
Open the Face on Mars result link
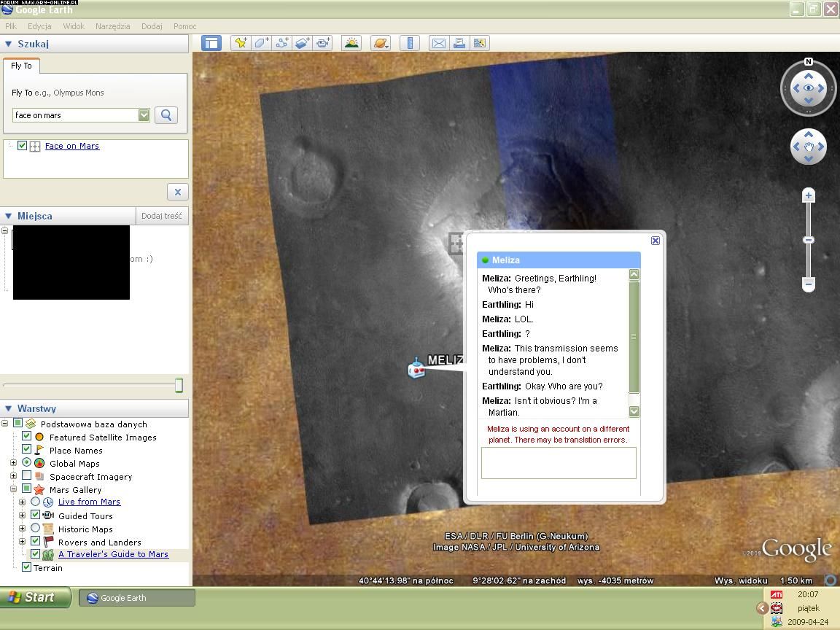tap(71, 146)
